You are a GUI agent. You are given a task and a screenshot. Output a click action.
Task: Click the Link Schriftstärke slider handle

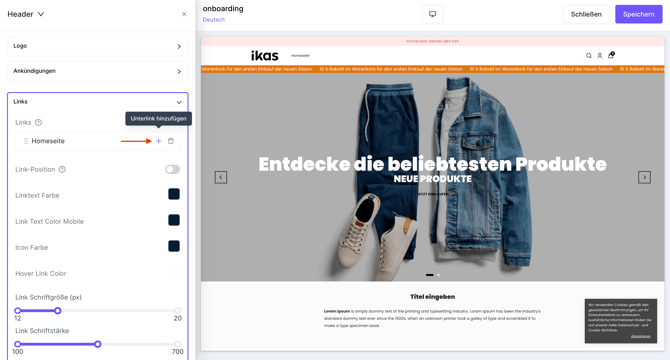coord(98,344)
